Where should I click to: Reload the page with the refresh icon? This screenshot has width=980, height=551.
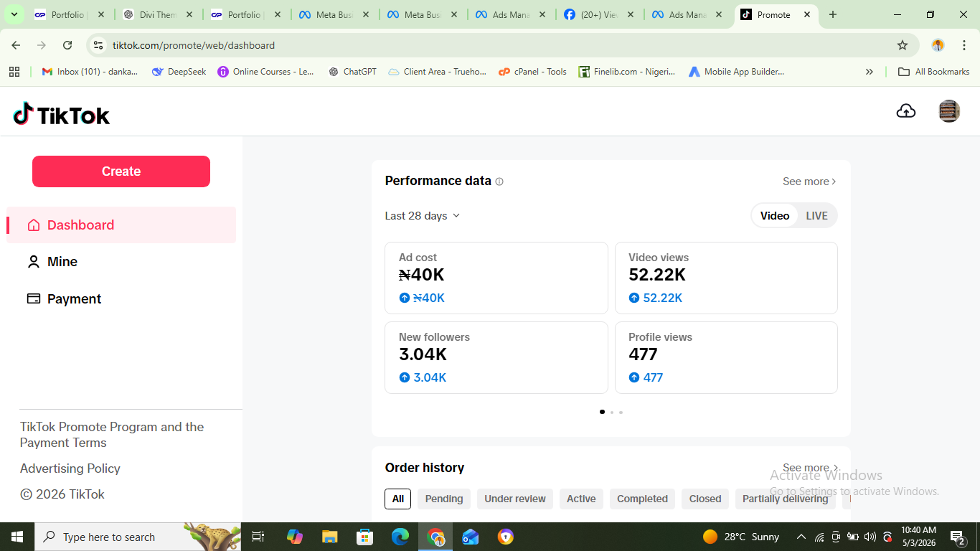click(x=67, y=45)
